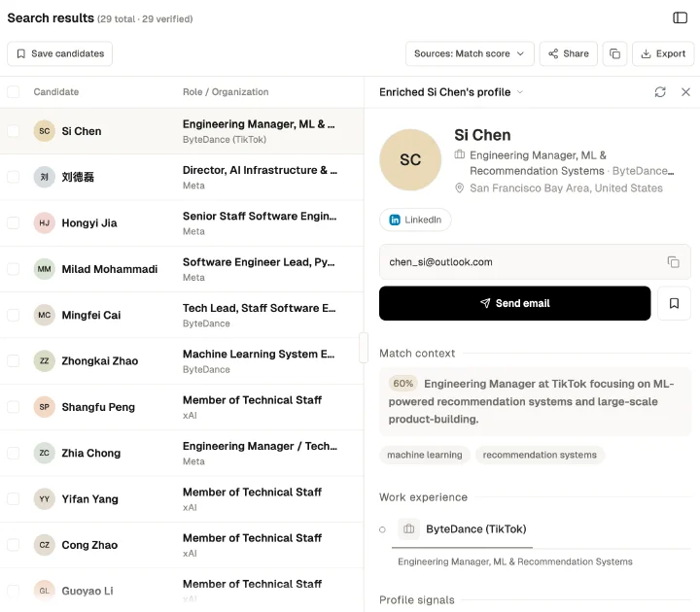Image resolution: width=700 pixels, height=612 pixels.
Task: Check the Shangfu Peng row checkbox
Action: point(14,407)
